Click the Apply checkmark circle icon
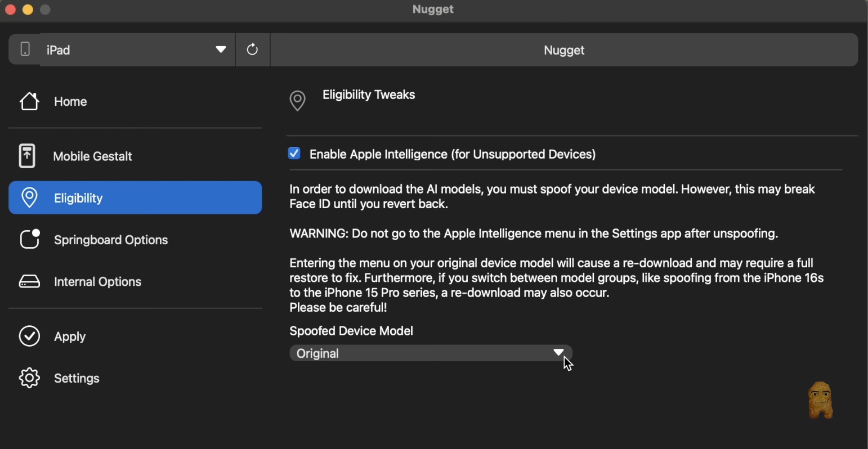Viewport: 868px width, 449px height. coord(29,336)
